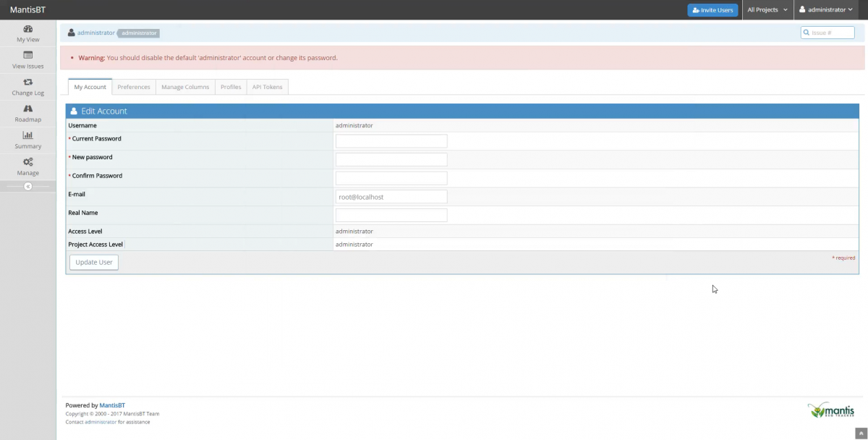Open the MantisBT link in the footer
The height and width of the screenshot is (440, 868).
(111, 405)
